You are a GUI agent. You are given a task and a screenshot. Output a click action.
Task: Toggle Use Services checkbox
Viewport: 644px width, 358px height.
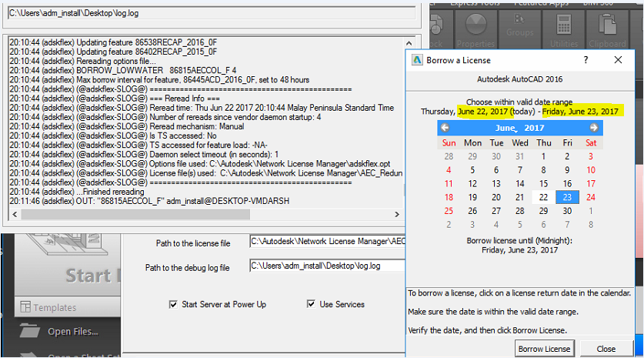point(311,304)
